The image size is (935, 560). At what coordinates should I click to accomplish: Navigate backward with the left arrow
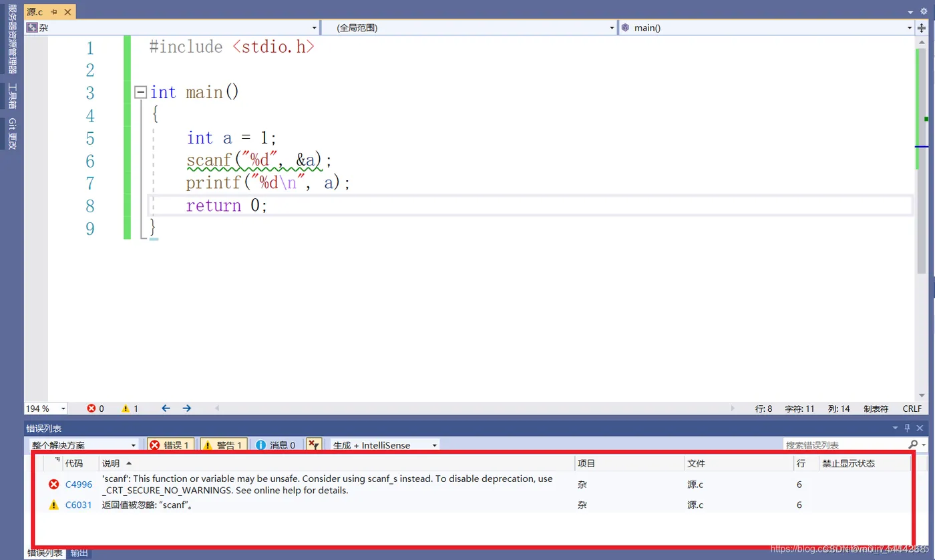[x=166, y=408]
